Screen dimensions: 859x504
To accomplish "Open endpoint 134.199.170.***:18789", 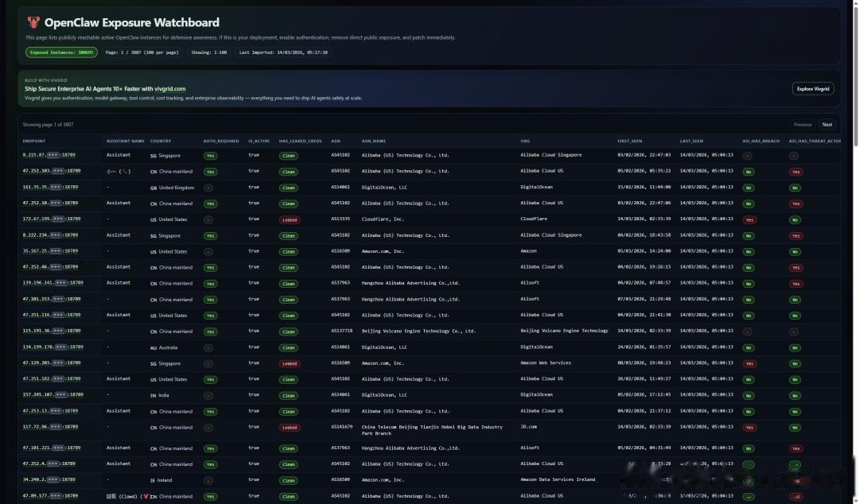I will [53, 347].
